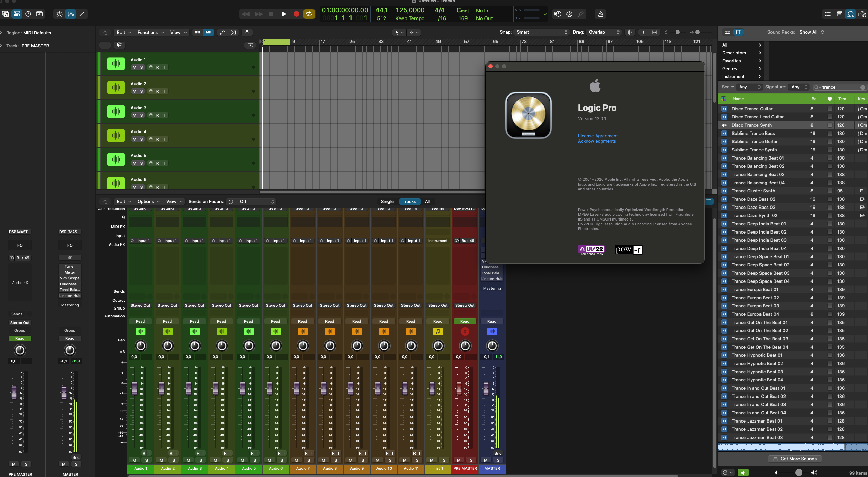Toggle the Cycle mode button
This screenshot has height=477, width=868.
pyautogui.click(x=309, y=14)
